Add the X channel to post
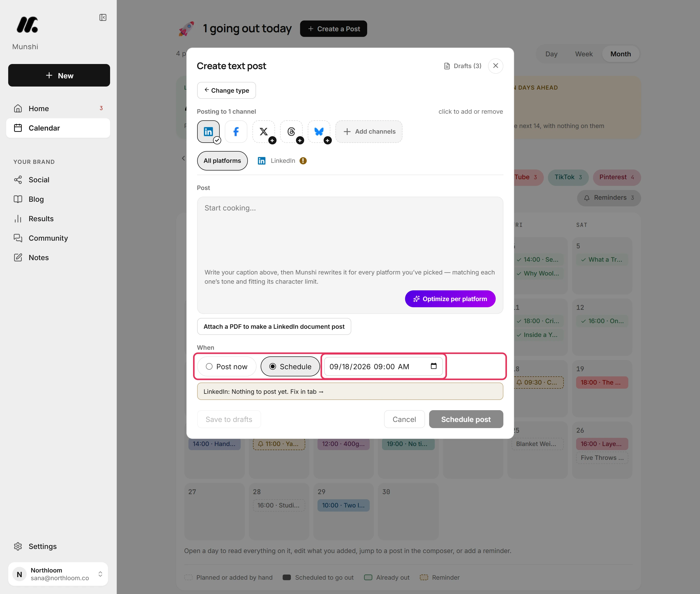The width and height of the screenshot is (700, 594). pos(264,131)
